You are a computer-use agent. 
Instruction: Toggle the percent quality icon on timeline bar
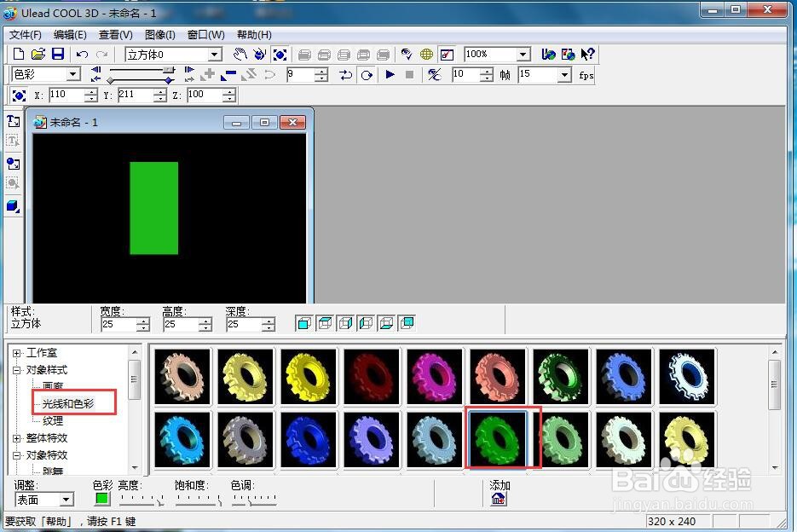coord(434,75)
